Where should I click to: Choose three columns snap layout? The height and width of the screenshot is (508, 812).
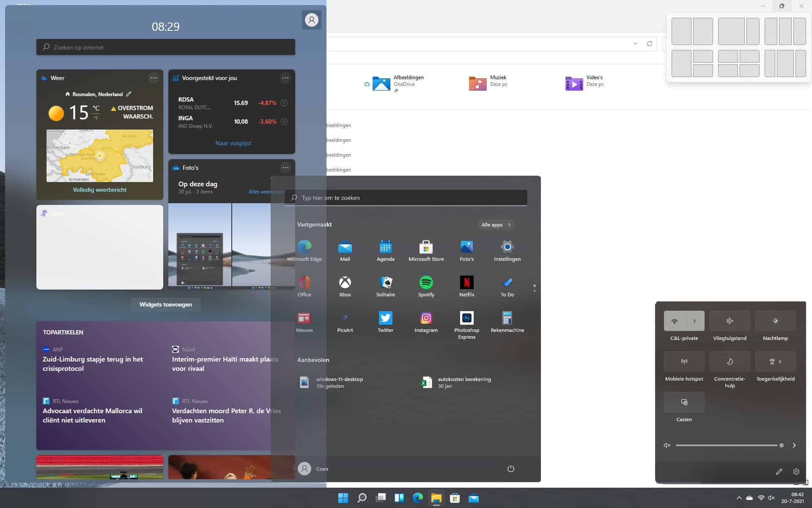pos(785,31)
